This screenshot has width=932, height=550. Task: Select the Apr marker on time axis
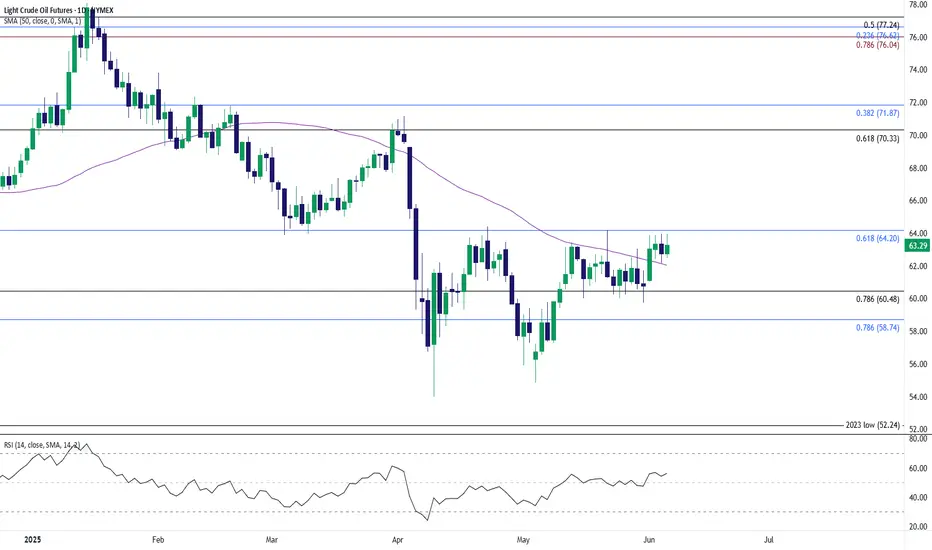click(399, 541)
